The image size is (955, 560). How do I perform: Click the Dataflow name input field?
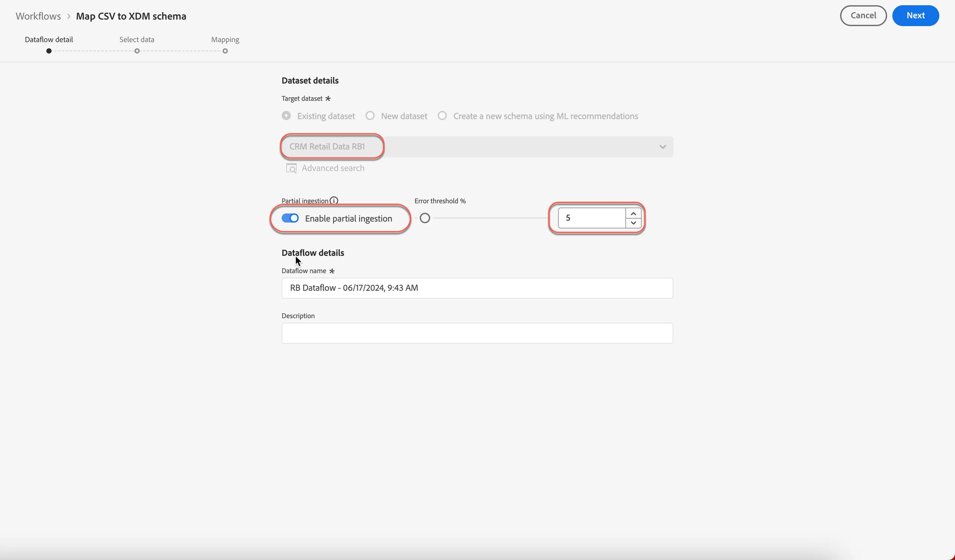(x=477, y=288)
